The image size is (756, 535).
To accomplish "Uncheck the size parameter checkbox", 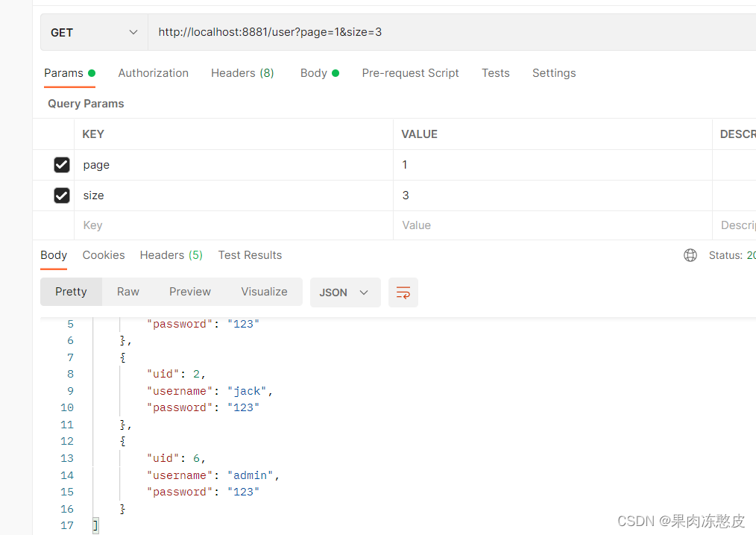I will 62,195.
